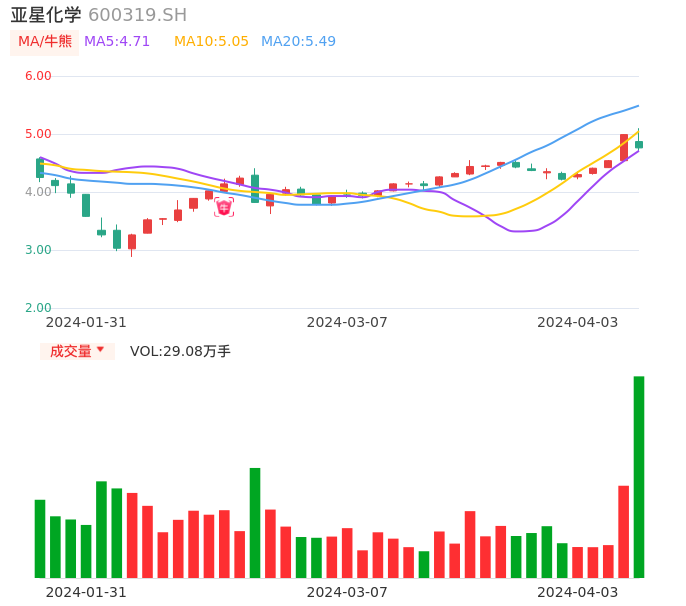Click the 600319.SH stock code
686x606 pixels.
click(x=137, y=15)
